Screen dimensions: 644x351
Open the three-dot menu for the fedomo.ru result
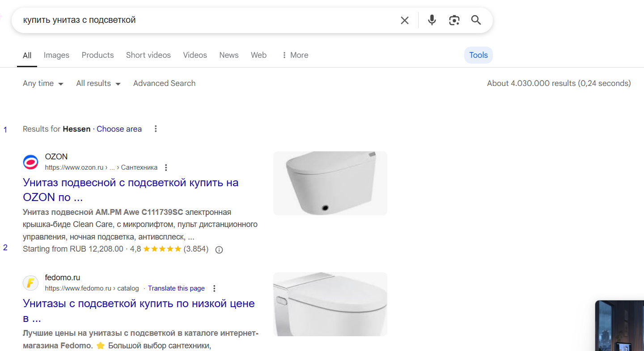[214, 288]
